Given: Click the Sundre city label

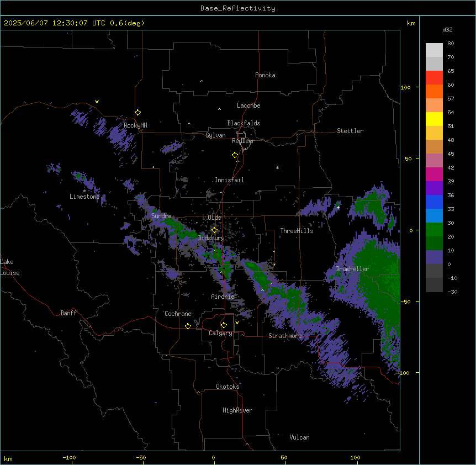Looking at the screenshot, I should click(x=161, y=216).
